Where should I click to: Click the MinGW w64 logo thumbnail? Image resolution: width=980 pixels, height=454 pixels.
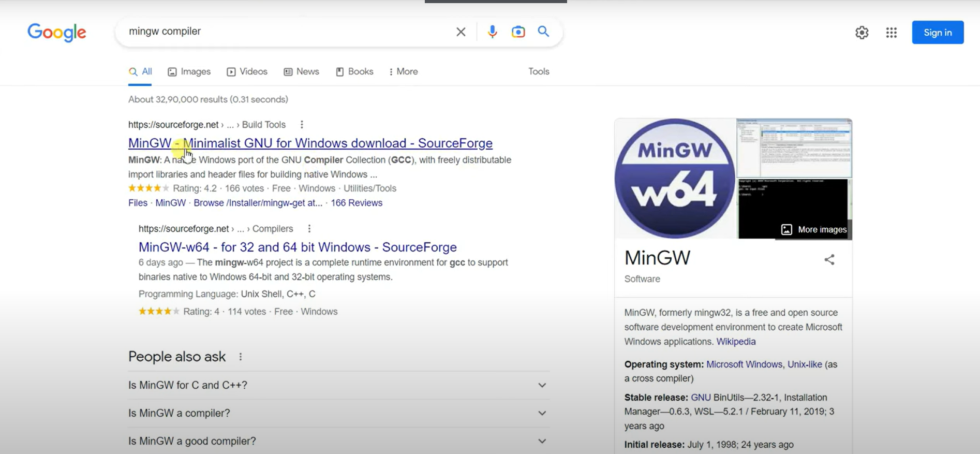pos(675,179)
